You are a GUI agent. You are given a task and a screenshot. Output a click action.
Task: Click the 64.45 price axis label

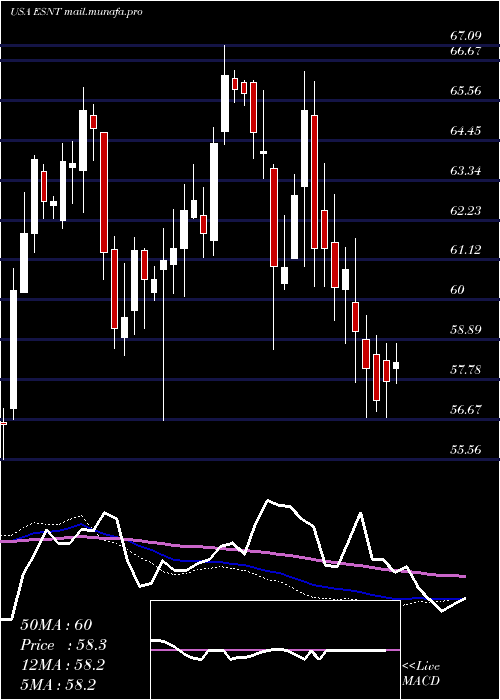click(x=466, y=131)
